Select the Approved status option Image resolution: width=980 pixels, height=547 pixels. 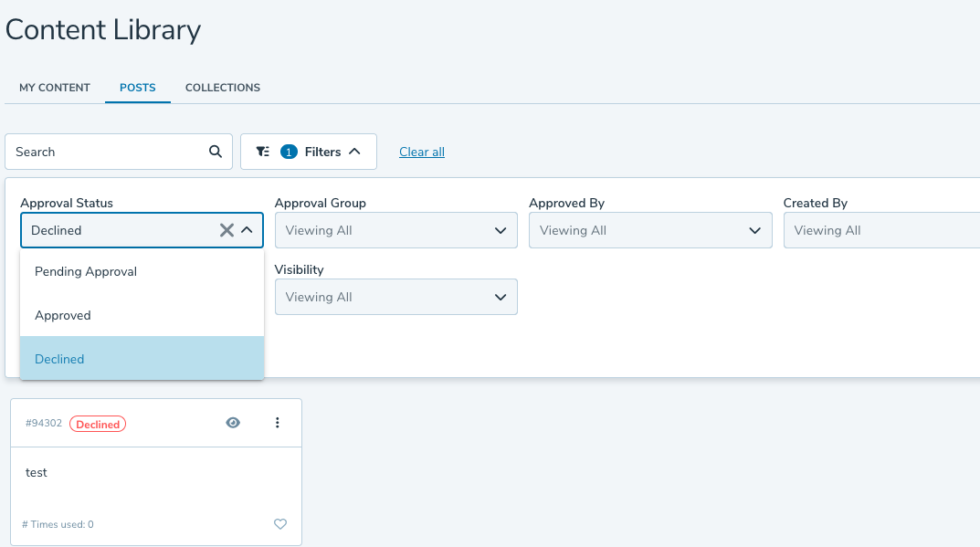click(63, 315)
